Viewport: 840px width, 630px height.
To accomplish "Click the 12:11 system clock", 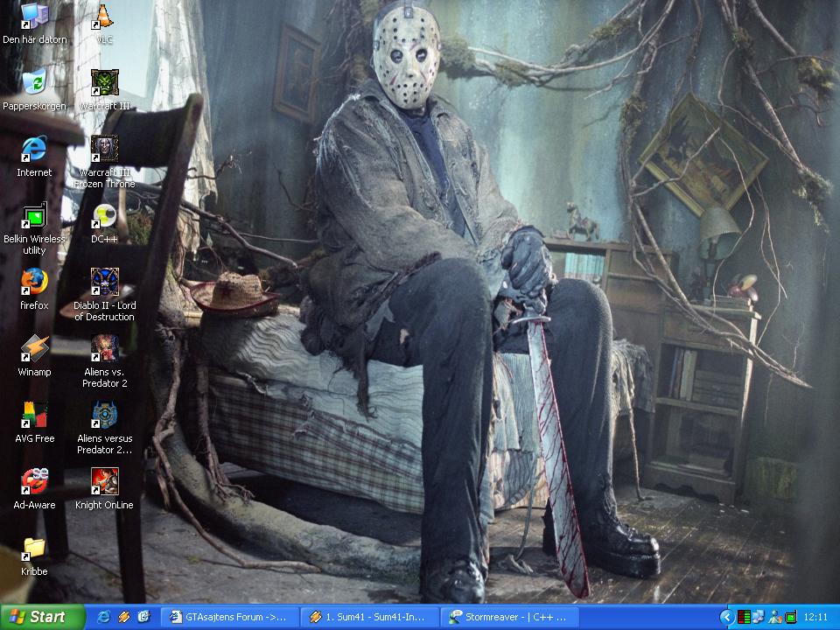I will click(x=815, y=618).
